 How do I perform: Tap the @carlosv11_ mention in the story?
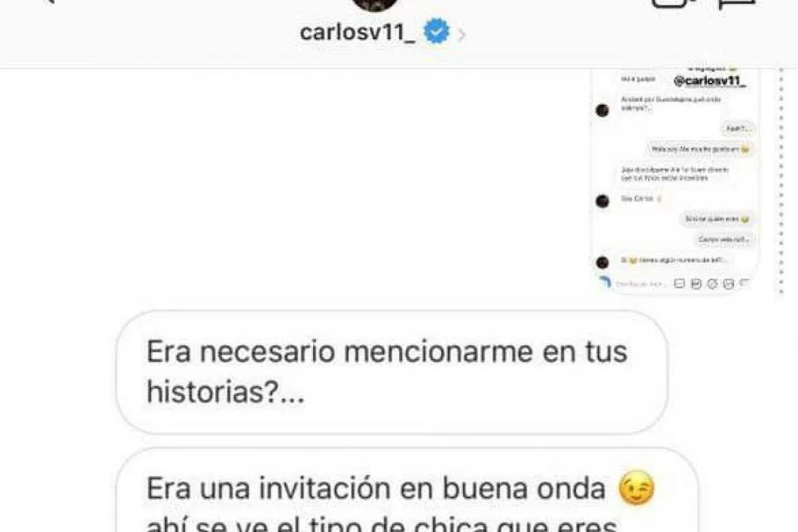pos(709,81)
